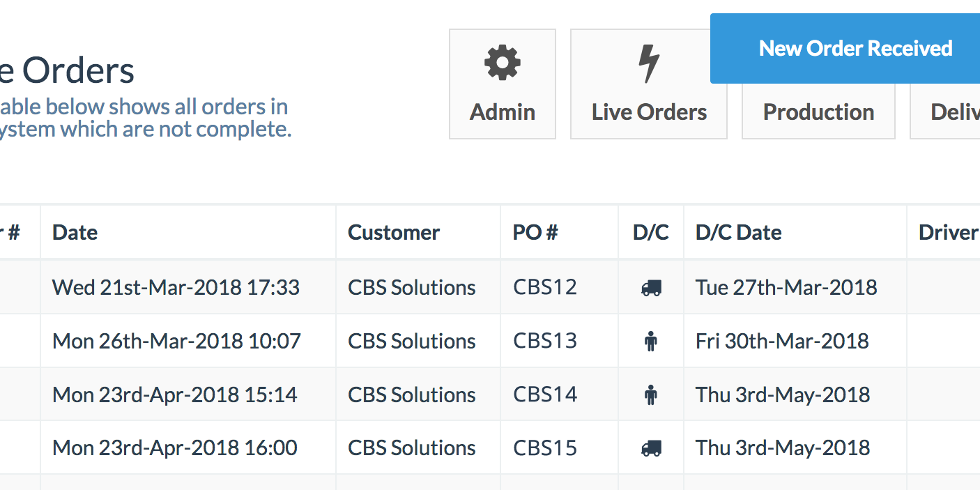Select the row dated Mon 23rd-Apr-2018 16:00
The height and width of the screenshot is (490, 980).
(176, 447)
